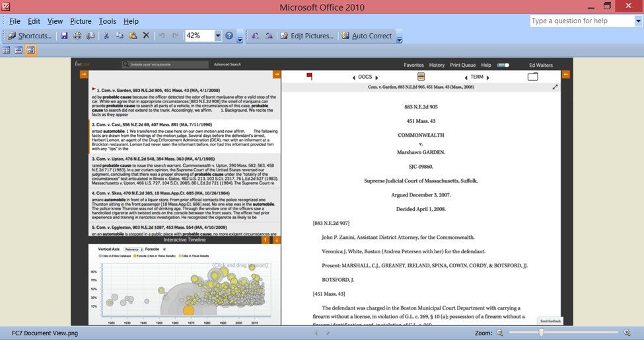
Task: Open the Vertical Axis Relevance dropdown in picture
Action: click(133, 249)
